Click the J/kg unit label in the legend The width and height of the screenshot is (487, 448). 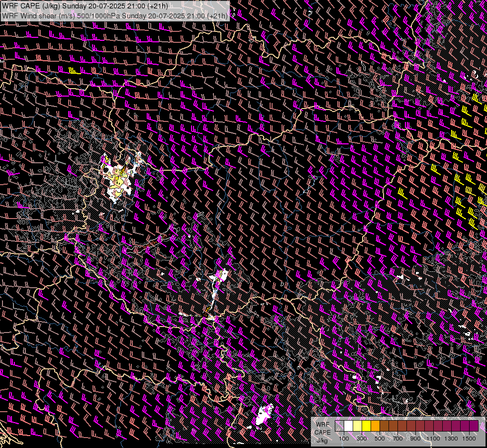click(322, 441)
